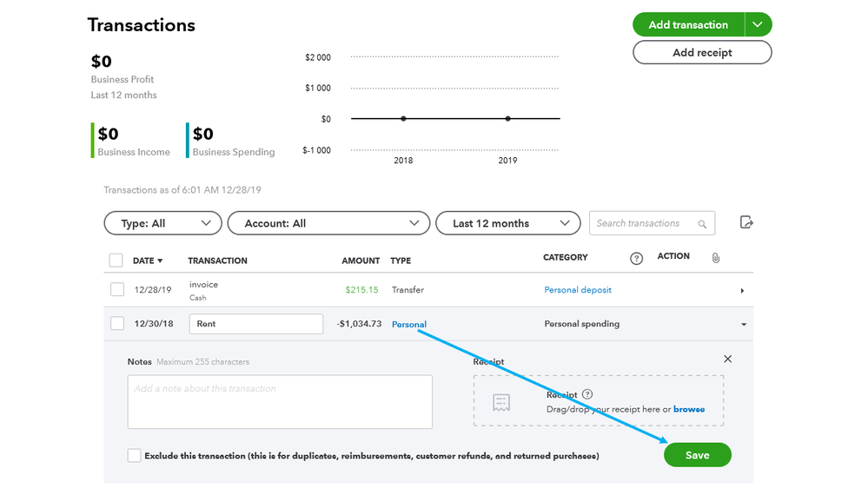The height and width of the screenshot is (488, 868).
Task: Check Exclude this transaction box
Action: [x=134, y=456]
